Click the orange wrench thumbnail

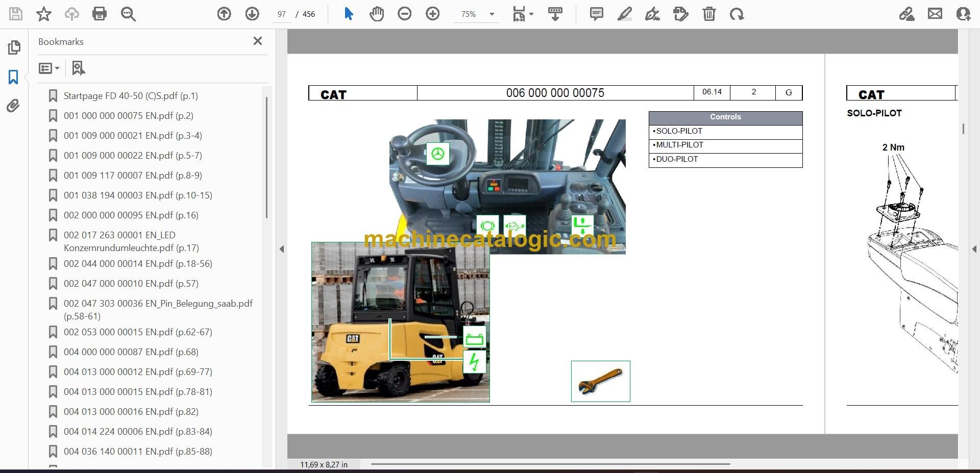601,381
